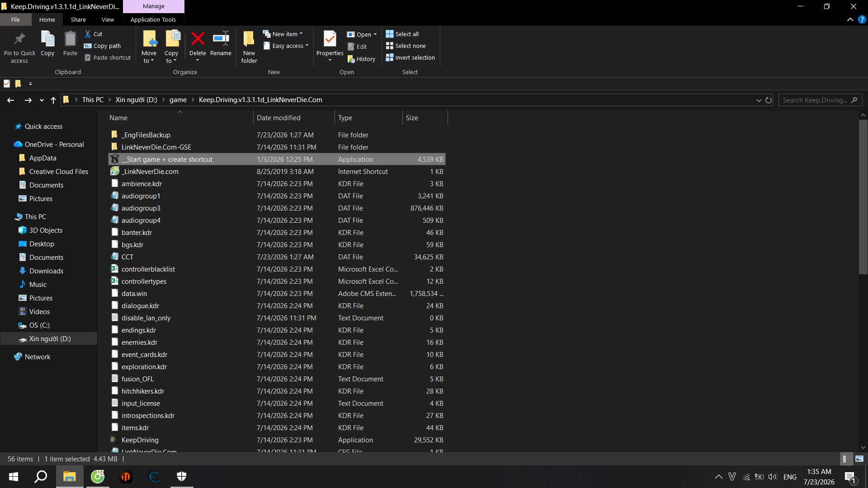Refresh the current folder view
This screenshot has height=488, width=868.
point(769,100)
